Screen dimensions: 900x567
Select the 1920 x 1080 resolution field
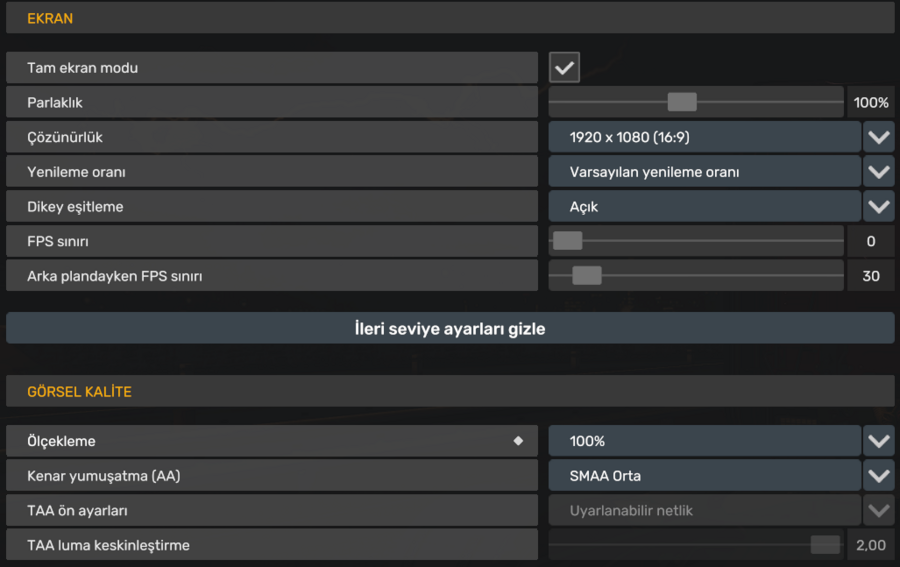(x=704, y=137)
